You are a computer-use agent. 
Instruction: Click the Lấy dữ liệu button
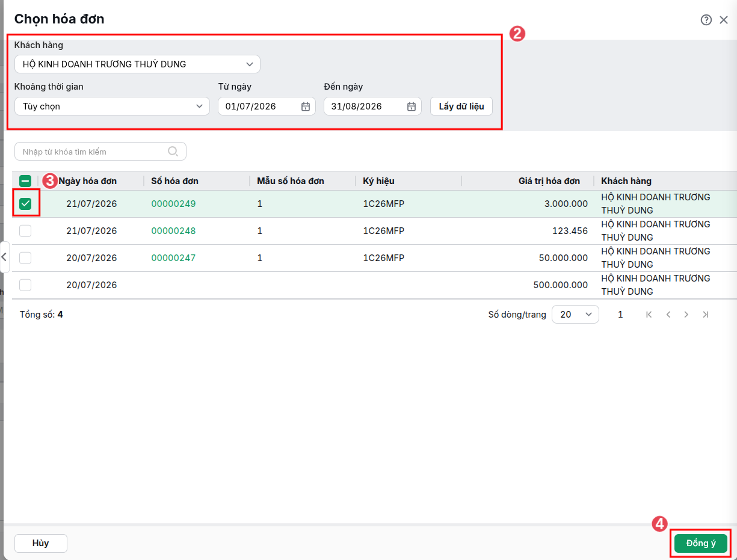(x=461, y=106)
